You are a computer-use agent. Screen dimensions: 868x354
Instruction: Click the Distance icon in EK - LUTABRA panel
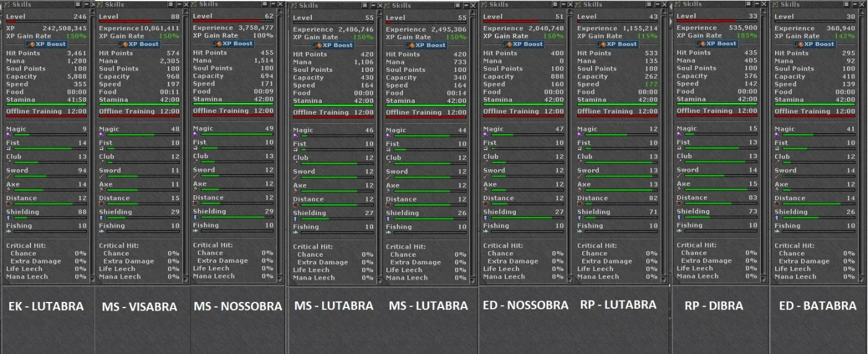[9, 204]
